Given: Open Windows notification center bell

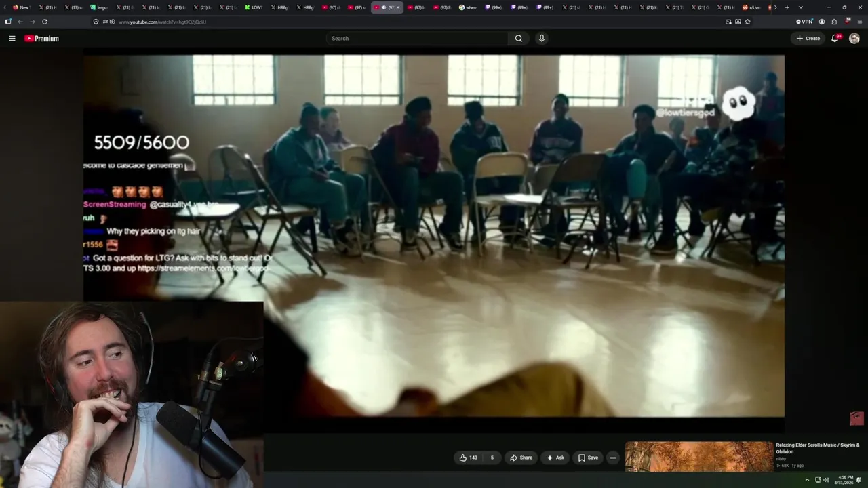Looking at the screenshot, I should click(859, 480).
